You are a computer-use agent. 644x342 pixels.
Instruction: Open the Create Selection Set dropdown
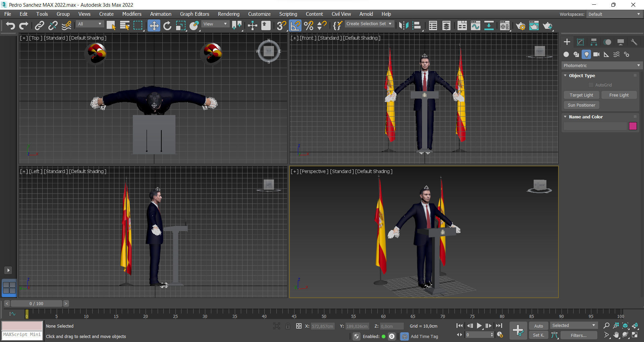pos(369,24)
